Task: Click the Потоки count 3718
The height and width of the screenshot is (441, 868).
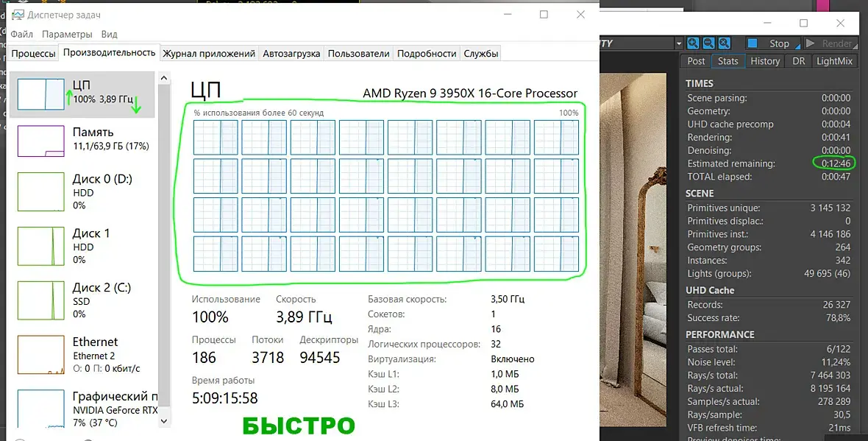Action: tap(268, 357)
